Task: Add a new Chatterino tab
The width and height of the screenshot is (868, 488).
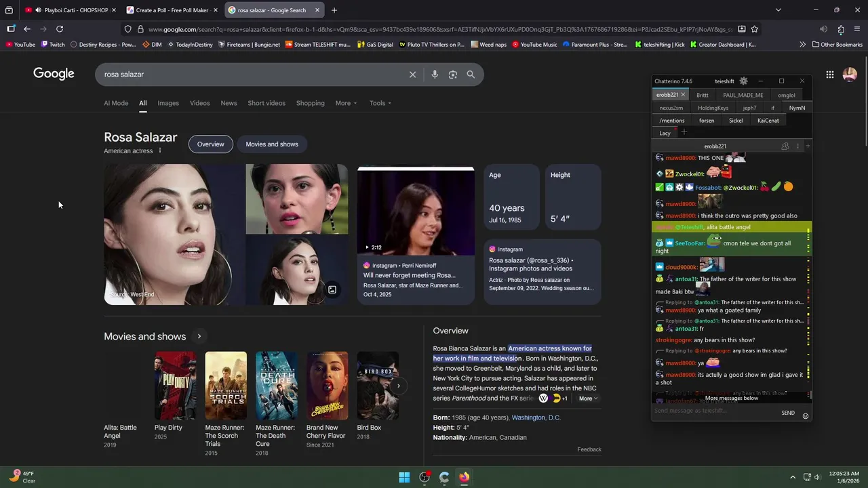Action: (684, 133)
